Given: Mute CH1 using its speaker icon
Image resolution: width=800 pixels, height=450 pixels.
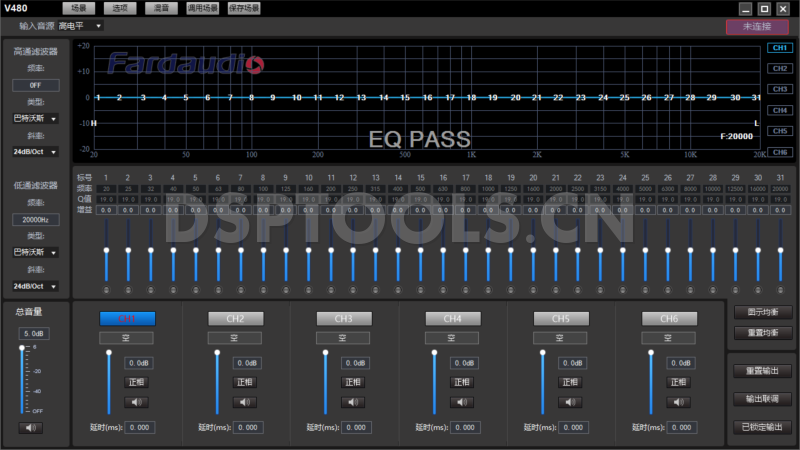Looking at the screenshot, I should [136, 402].
